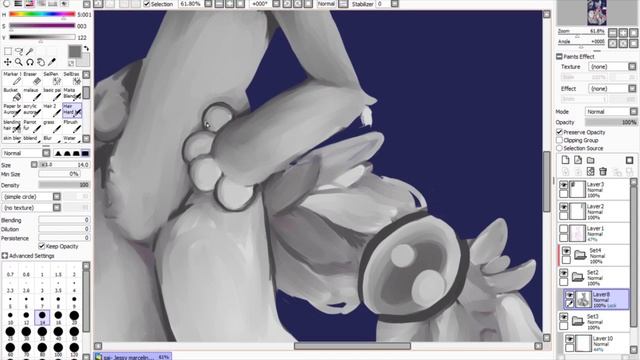
Task: Expand Advanced Settings section
Action: tap(4, 256)
